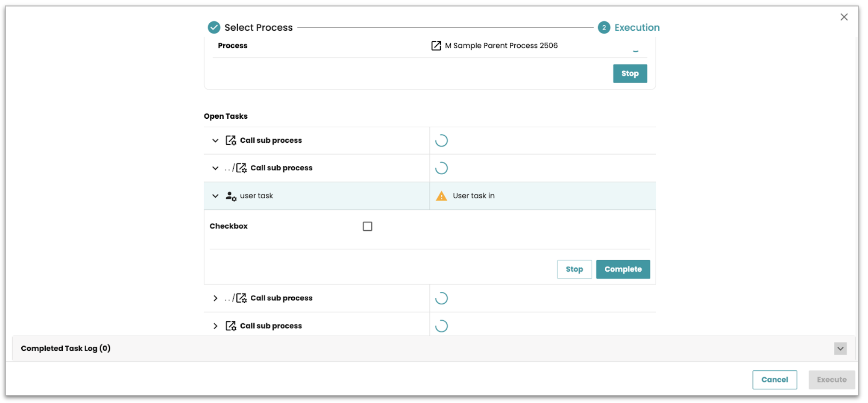
Task: Click the user task person-gear icon
Action: click(x=231, y=196)
